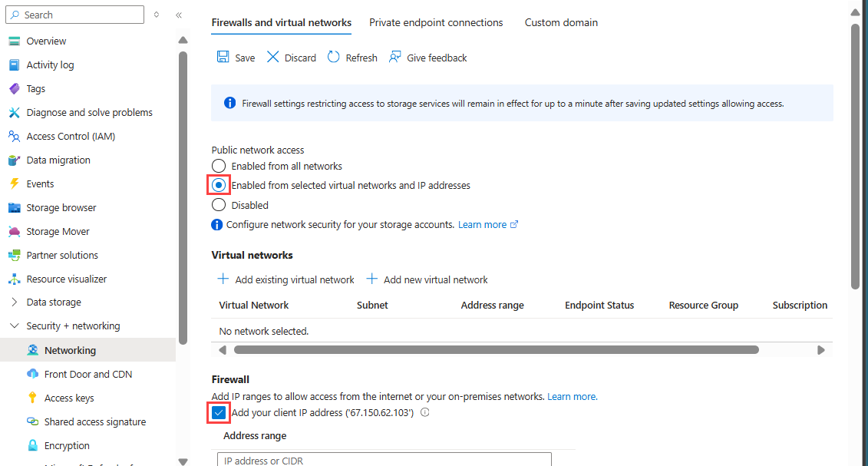The height and width of the screenshot is (466, 868).
Task: Open the Storage browser sidebar icon
Action: coord(15,207)
